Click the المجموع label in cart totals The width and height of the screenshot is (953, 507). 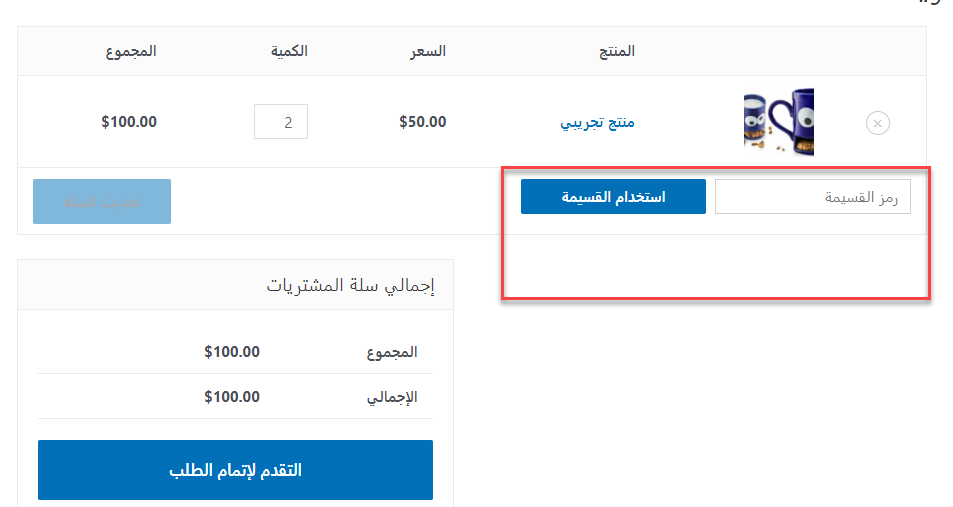coord(392,352)
